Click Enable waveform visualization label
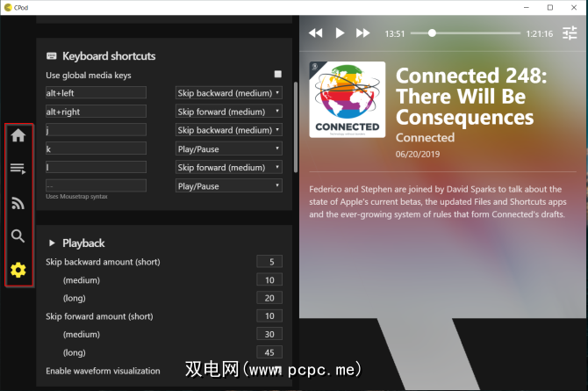The height and width of the screenshot is (391, 588). pyautogui.click(x=103, y=371)
